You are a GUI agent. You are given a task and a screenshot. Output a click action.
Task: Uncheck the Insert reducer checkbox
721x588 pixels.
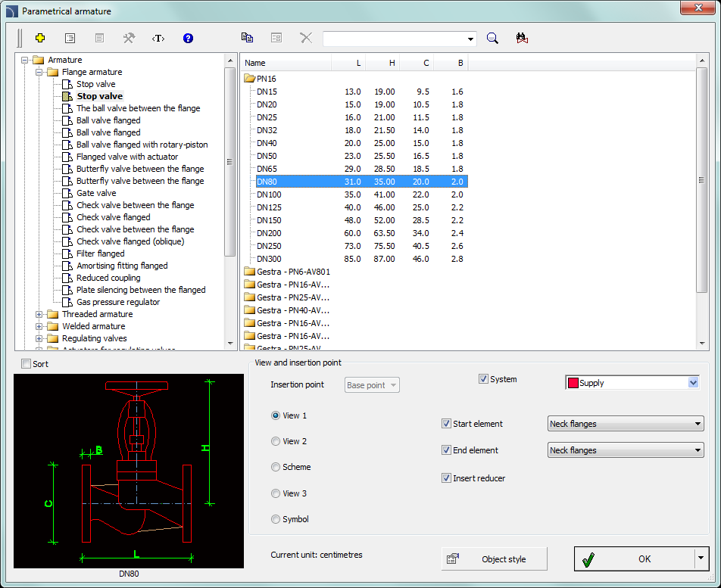click(446, 478)
